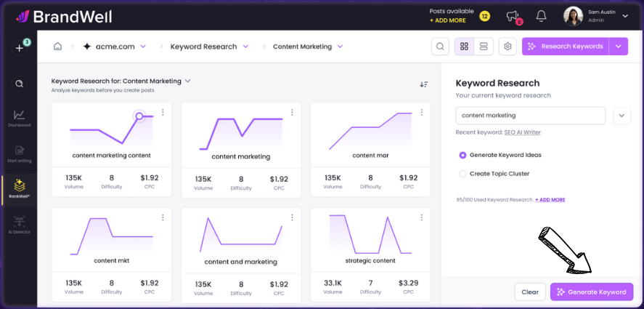This screenshot has height=309, width=644.
Task: Switch to grid view layout
Action: (463, 47)
